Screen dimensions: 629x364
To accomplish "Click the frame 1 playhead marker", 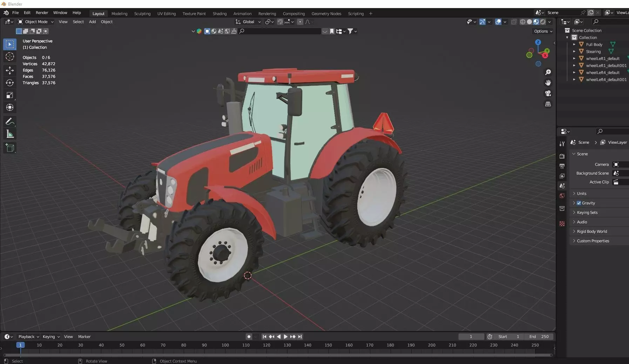I will point(20,345).
